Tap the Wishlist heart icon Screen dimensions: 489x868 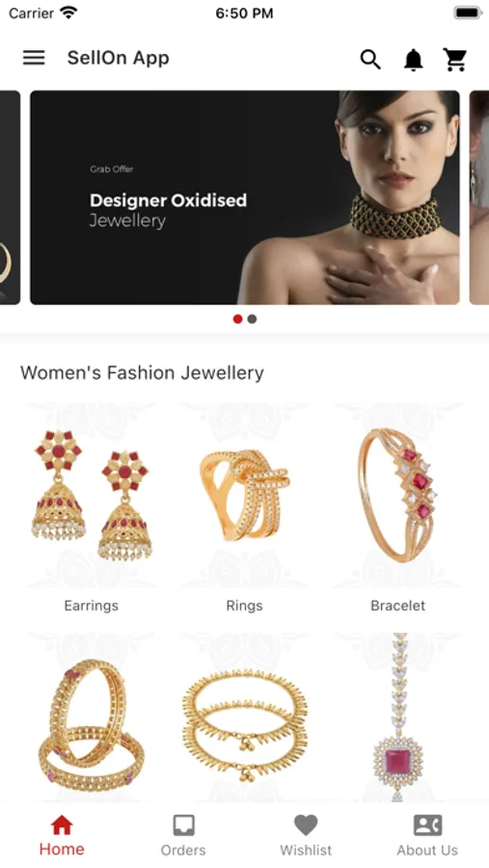click(x=306, y=826)
